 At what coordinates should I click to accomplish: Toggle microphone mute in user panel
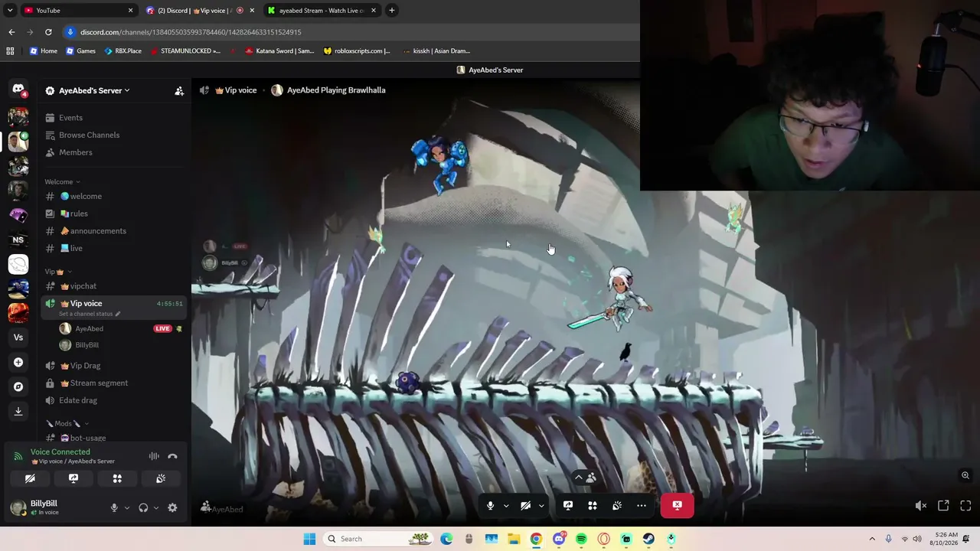pos(114,507)
